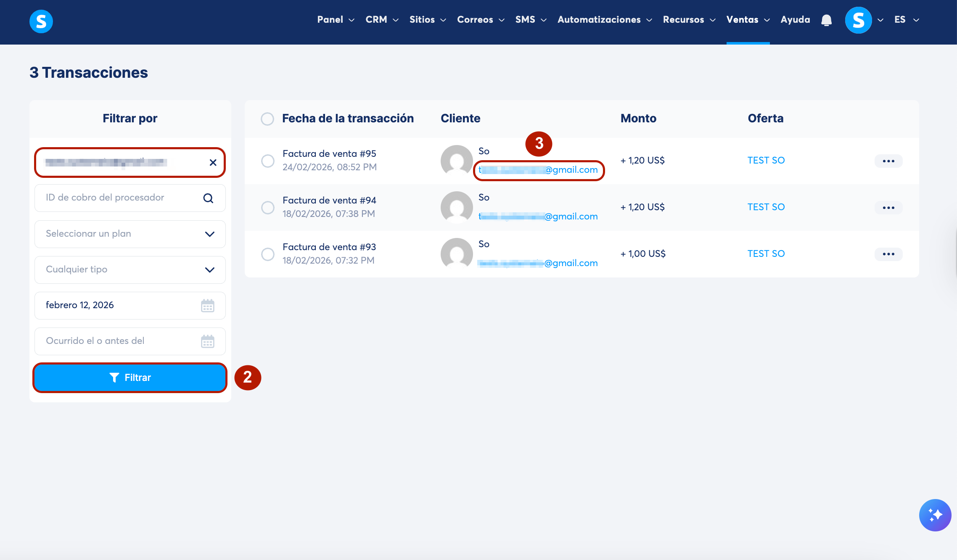Select radio for Factura de venta #95

[x=268, y=161]
